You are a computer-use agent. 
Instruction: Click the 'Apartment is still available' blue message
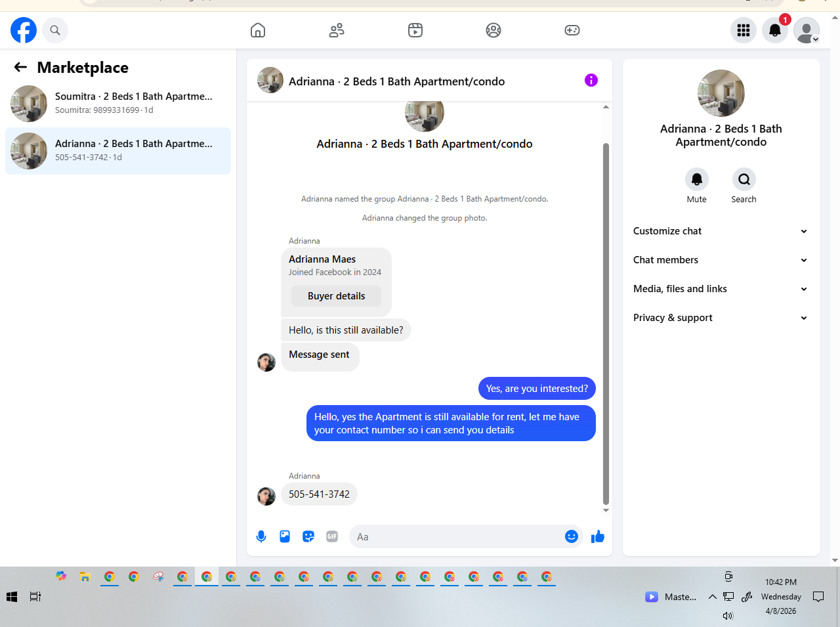point(451,423)
